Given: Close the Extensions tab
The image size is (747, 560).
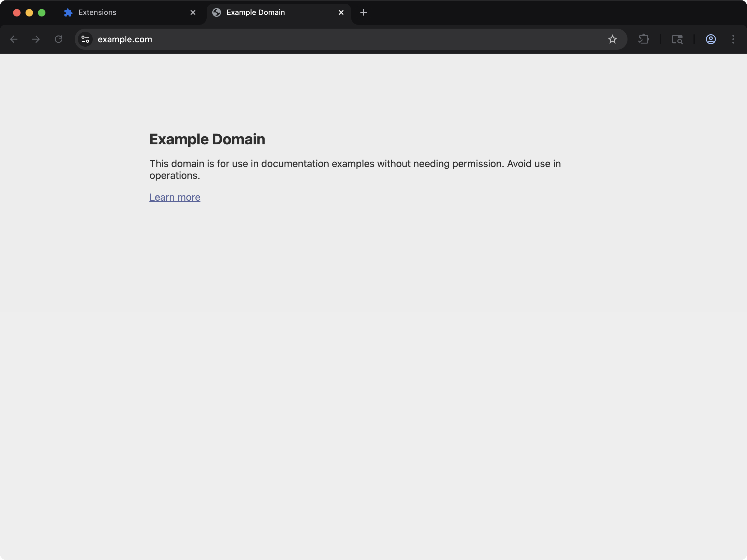Looking at the screenshot, I should pyautogui.click(x=193, y=12).
